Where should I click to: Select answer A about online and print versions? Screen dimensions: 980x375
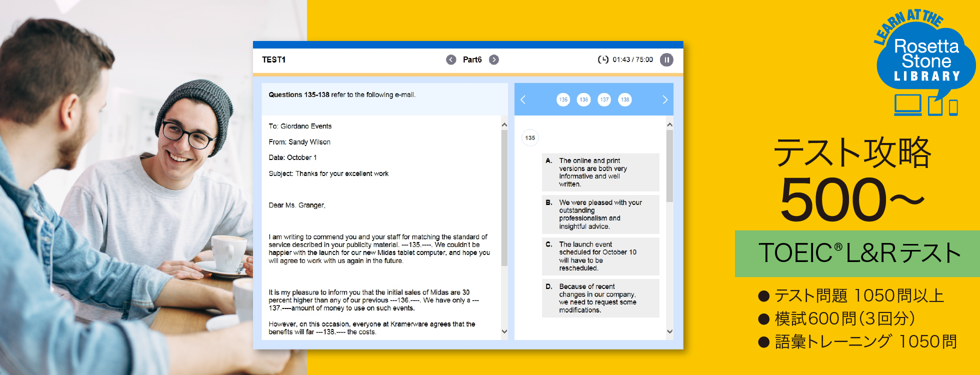point(600,172)
